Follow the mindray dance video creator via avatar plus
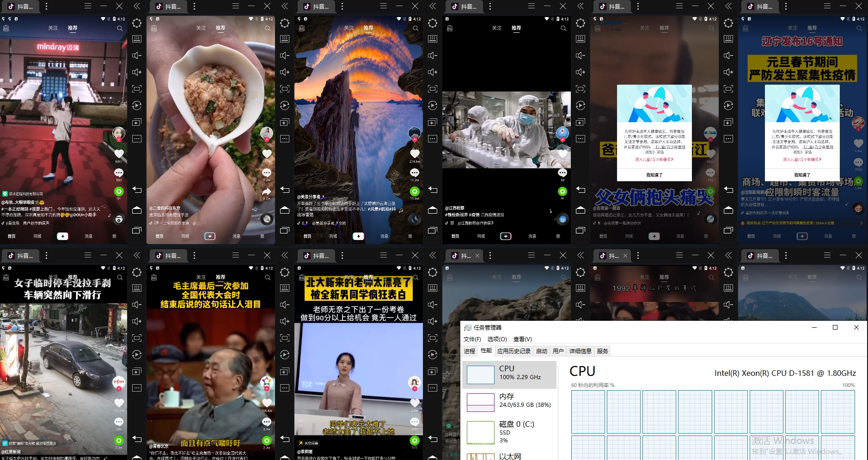 click(x=119, y=139)
